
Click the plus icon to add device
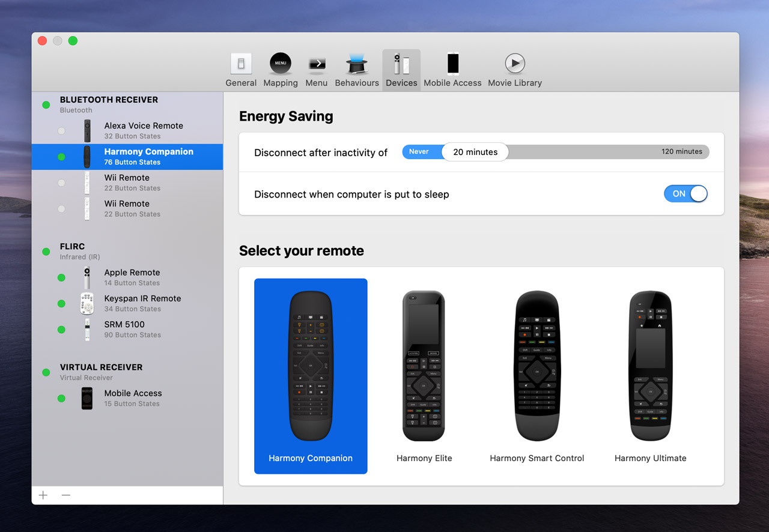(43, 495)
